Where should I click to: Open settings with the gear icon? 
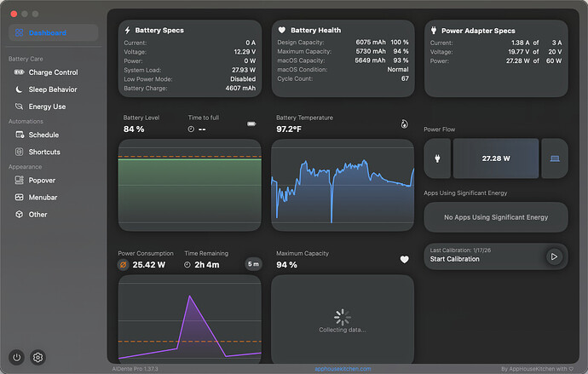click(37, 357)
